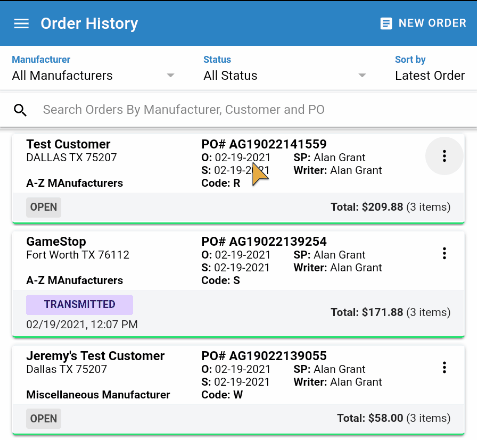Open more options for Jeremy's Test Customer order

[444, 368]
